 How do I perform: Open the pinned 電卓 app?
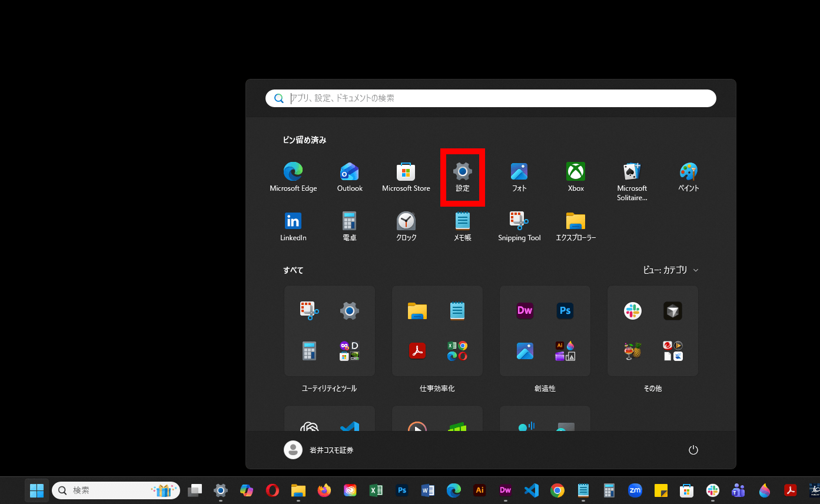click(x=350, y=227)
